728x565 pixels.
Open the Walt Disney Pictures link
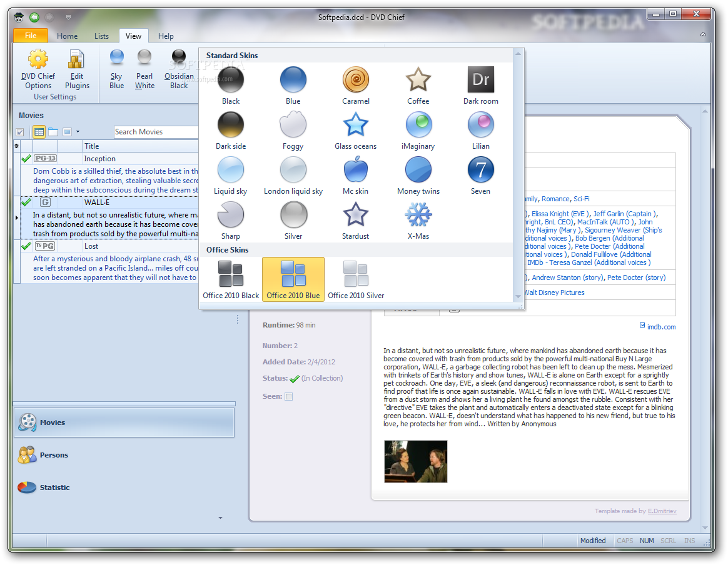coord(554,292)
